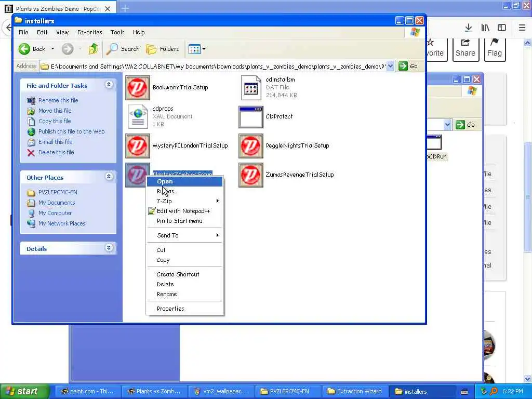Open the Tools menu
532x399 pixels.
pos(117,32)
